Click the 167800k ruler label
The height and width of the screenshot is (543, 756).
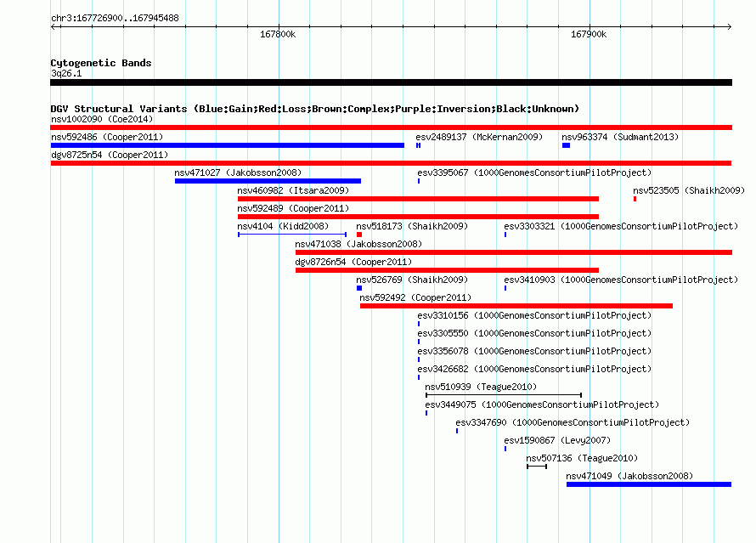tap(278, 34)
